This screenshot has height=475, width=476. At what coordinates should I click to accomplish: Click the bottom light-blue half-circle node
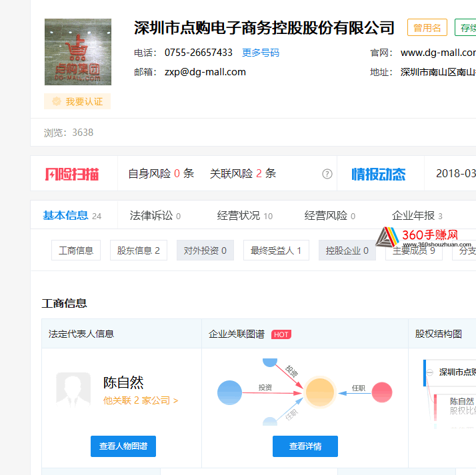point(270,422)
